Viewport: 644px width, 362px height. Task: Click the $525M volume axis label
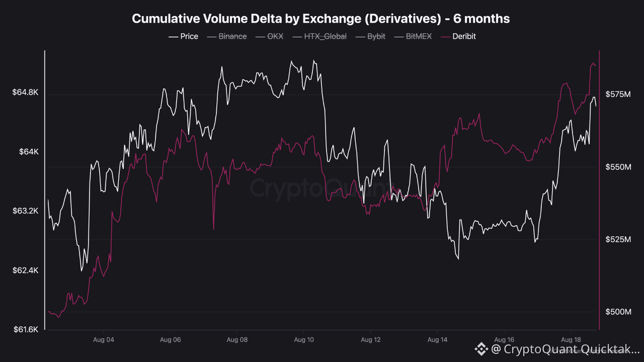[x=618, y=239]
